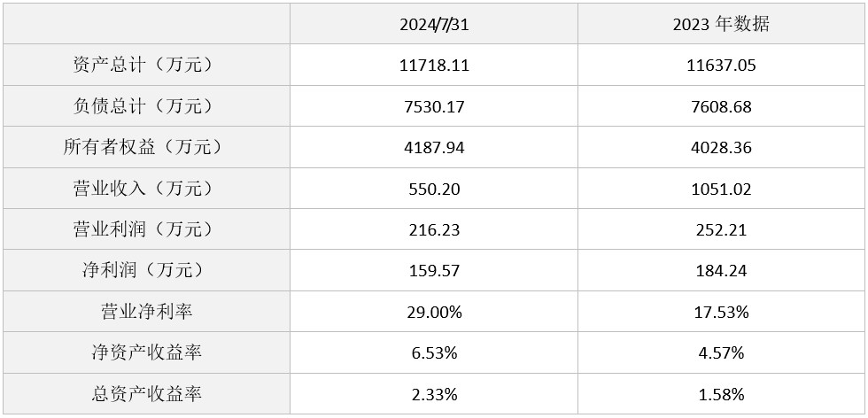Viewport: 868px width, 418px height.
Task: Click the 4028.36 equity value
Action: 721,148
